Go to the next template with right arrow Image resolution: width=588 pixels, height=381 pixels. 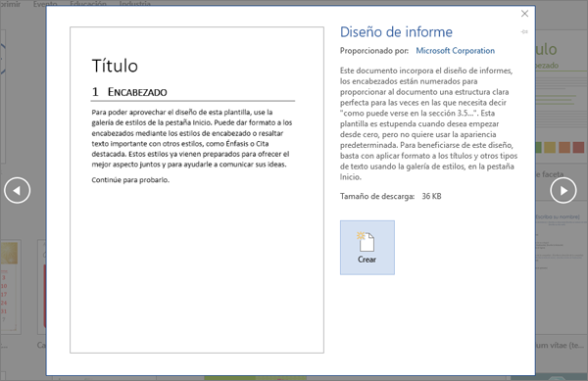point(563,190)
